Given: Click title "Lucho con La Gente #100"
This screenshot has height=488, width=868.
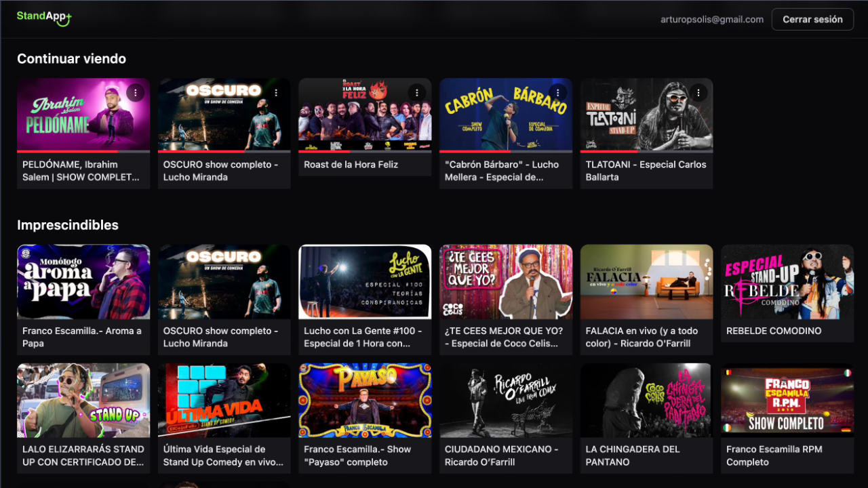Looking at the screenshot, I should 363,337.
